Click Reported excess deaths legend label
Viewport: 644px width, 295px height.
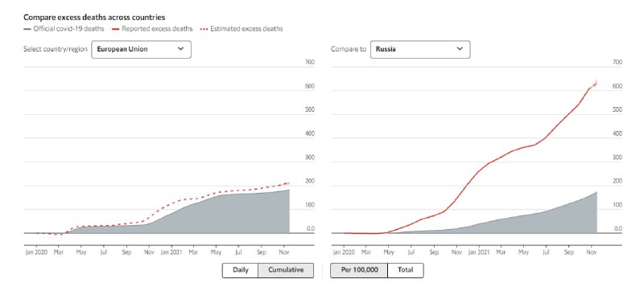tap(157, 29)
